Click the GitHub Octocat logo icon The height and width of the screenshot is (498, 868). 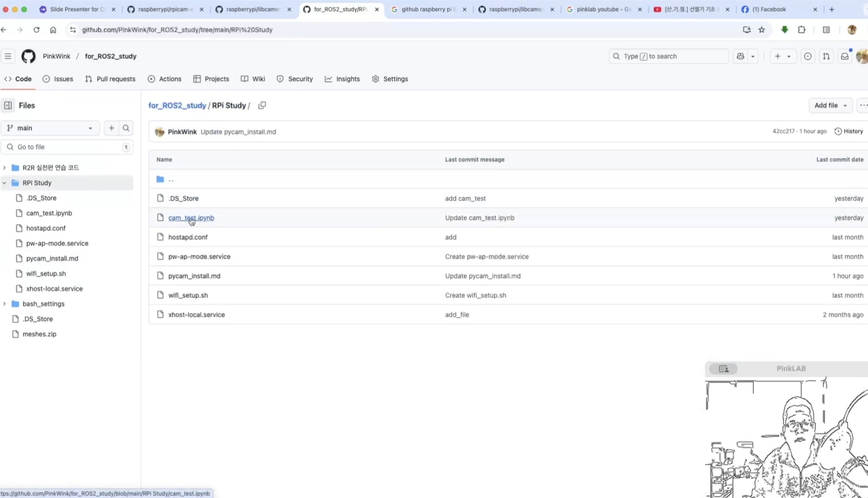pos(28,56)
